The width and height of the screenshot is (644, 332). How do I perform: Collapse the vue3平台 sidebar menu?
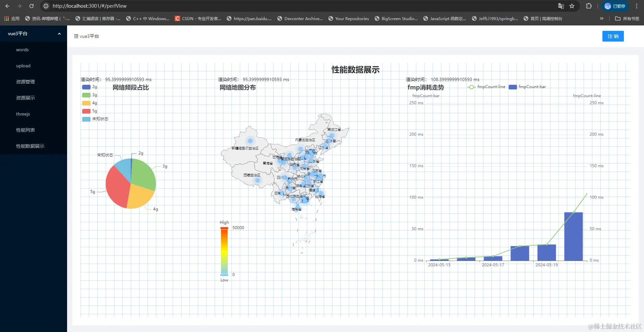click(34, 34)
